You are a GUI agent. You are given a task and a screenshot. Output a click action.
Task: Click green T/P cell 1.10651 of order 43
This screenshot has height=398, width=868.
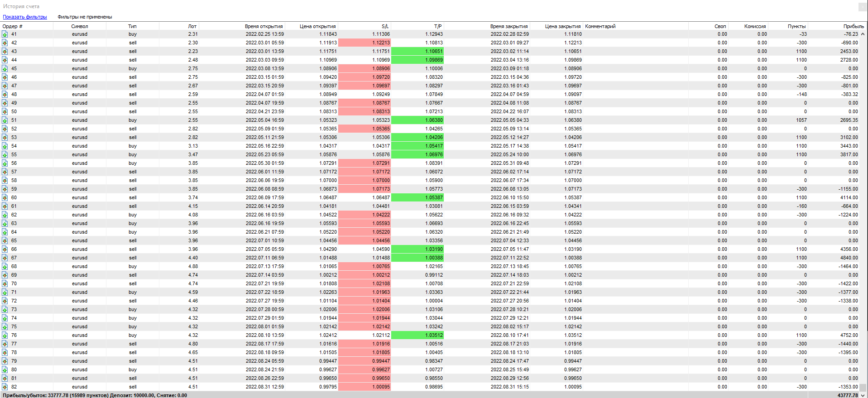[417, 51]
